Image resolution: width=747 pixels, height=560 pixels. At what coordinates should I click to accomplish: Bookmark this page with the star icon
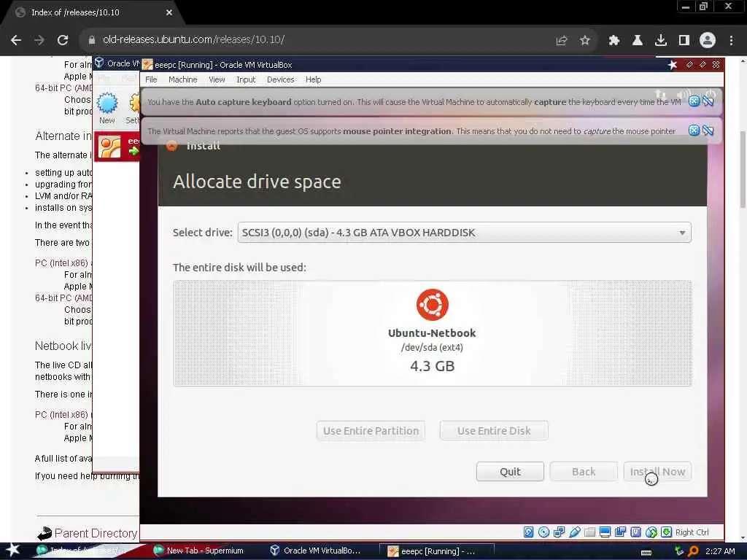[x=585, y=41]
